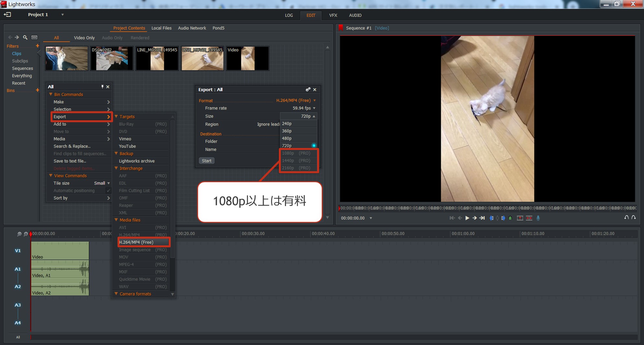This screenshot has width=644, height=345.
Task: Open the DSC_0272 clip thumbnail
Action: (112, 58)
